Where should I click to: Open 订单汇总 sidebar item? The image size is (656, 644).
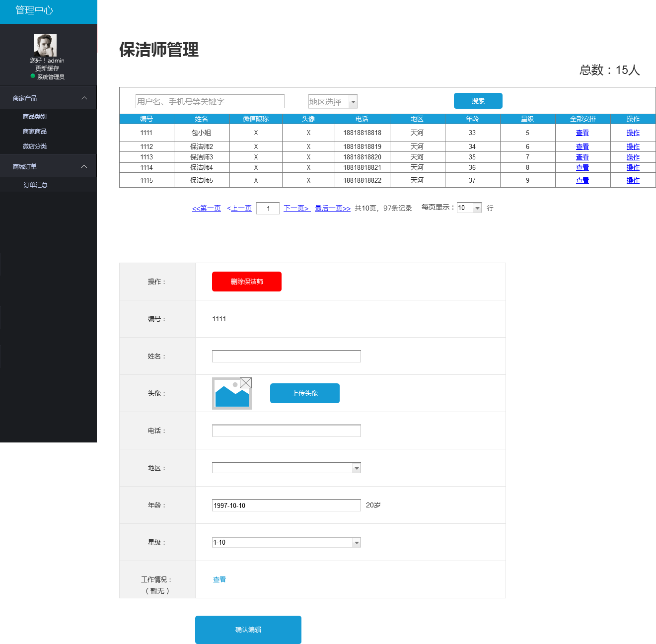[36, 185]
